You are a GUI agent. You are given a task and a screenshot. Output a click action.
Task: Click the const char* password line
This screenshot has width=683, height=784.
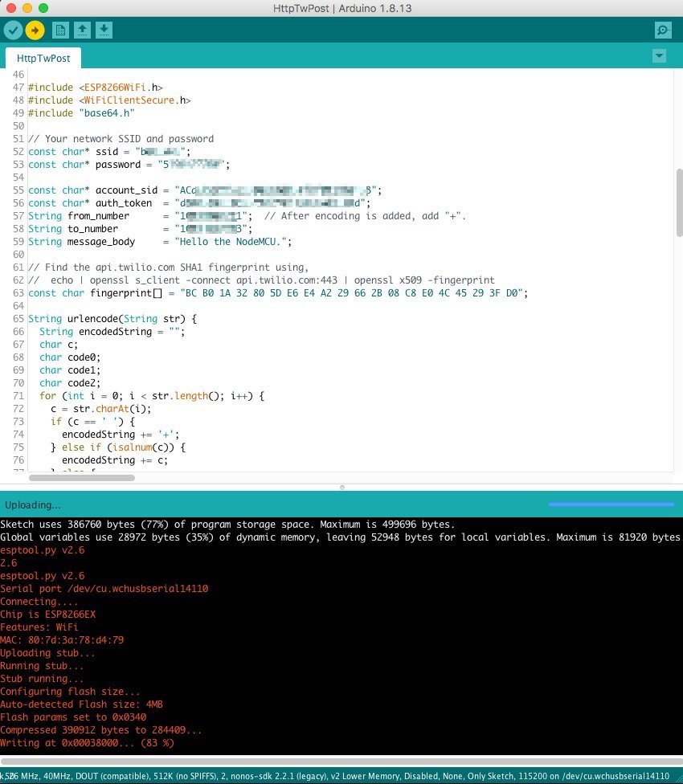point(129,165)
